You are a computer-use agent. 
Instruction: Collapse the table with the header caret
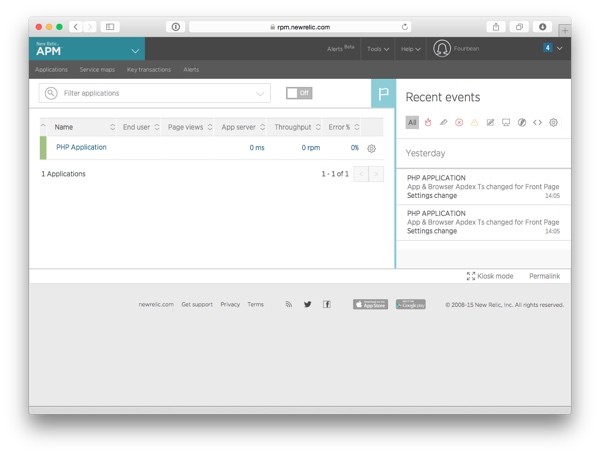43,126
